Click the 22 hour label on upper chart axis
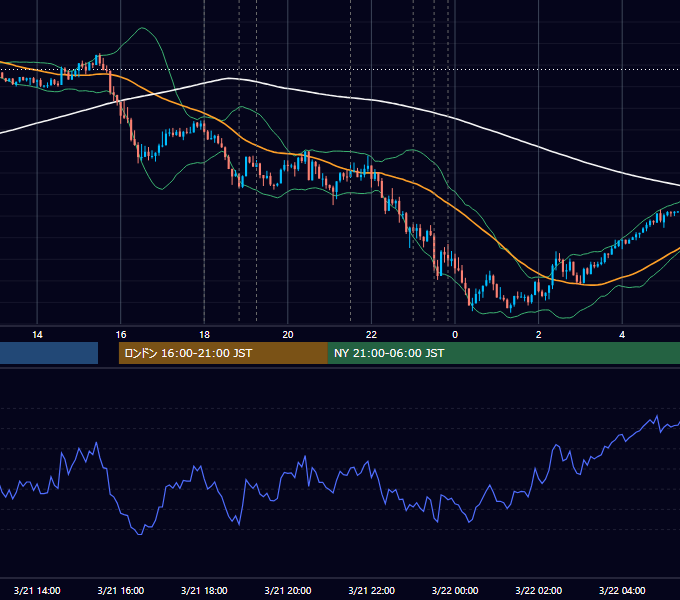Screen dimensions: 680x600 coord(371,335)
